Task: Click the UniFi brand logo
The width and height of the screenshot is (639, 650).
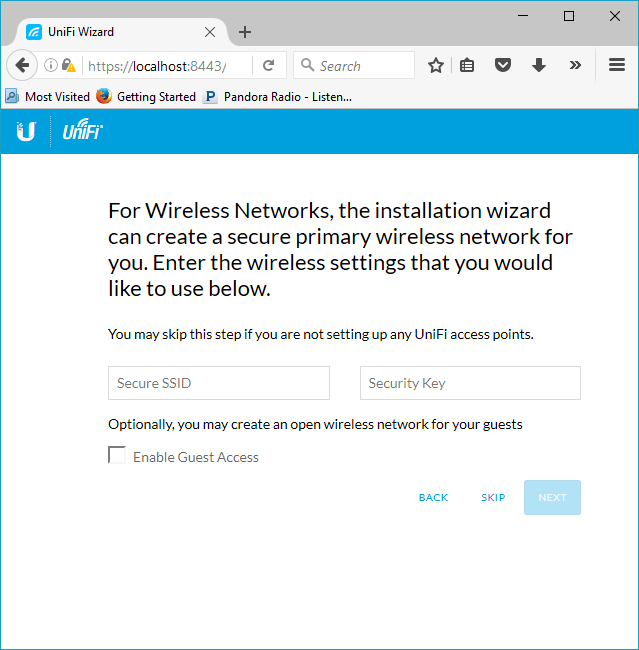Action: coord(82,131)
